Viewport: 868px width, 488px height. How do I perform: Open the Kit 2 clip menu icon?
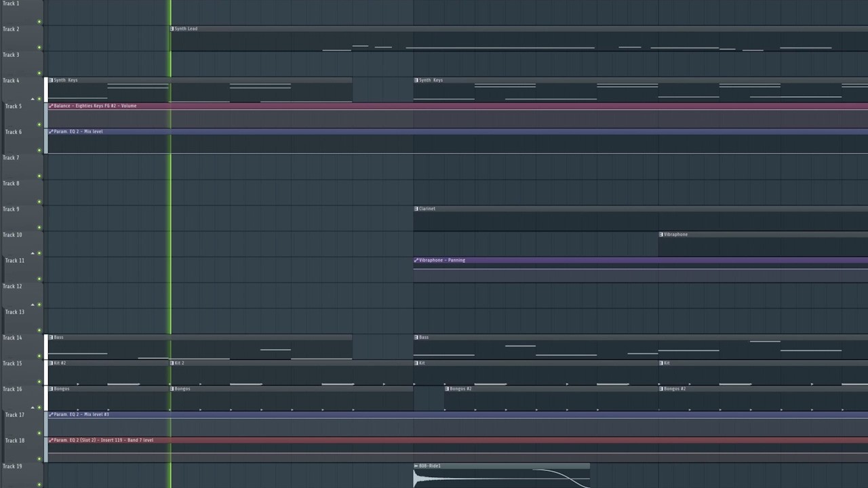(x=172, y=363)
